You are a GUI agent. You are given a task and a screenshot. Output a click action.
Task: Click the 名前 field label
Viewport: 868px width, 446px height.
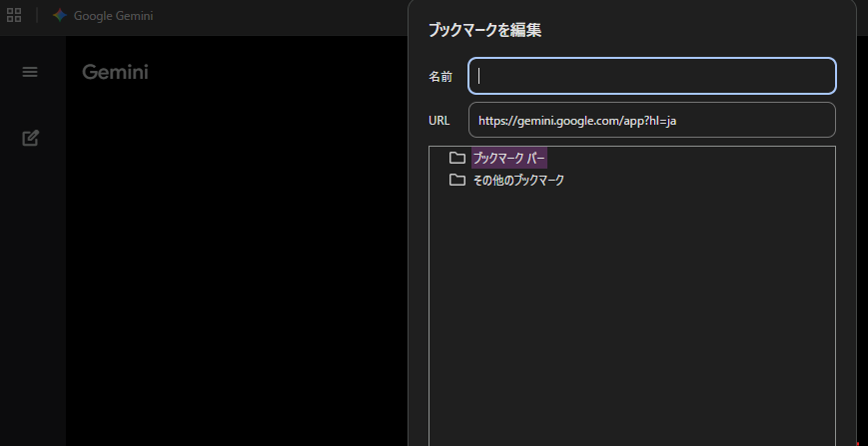pyautogui.click(x=440, y=76)
